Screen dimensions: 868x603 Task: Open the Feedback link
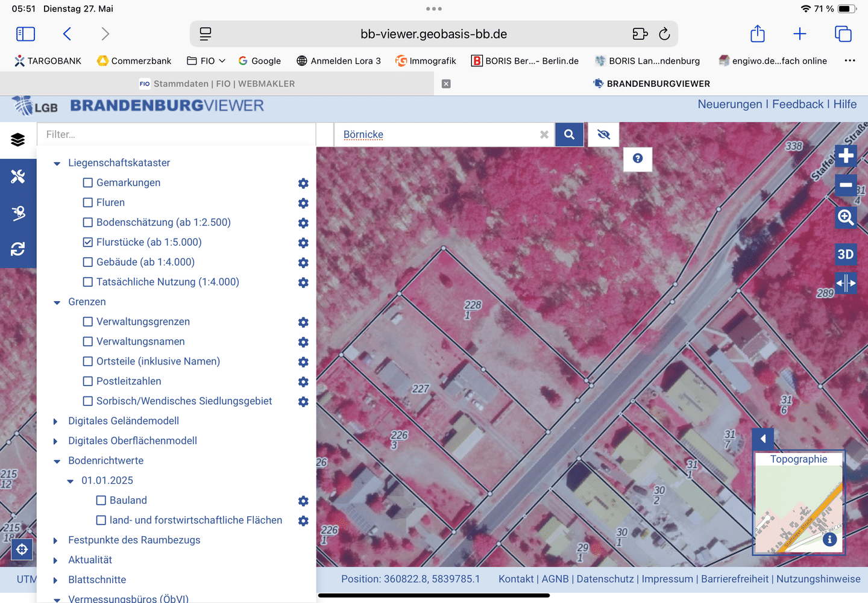click(797, 104)
